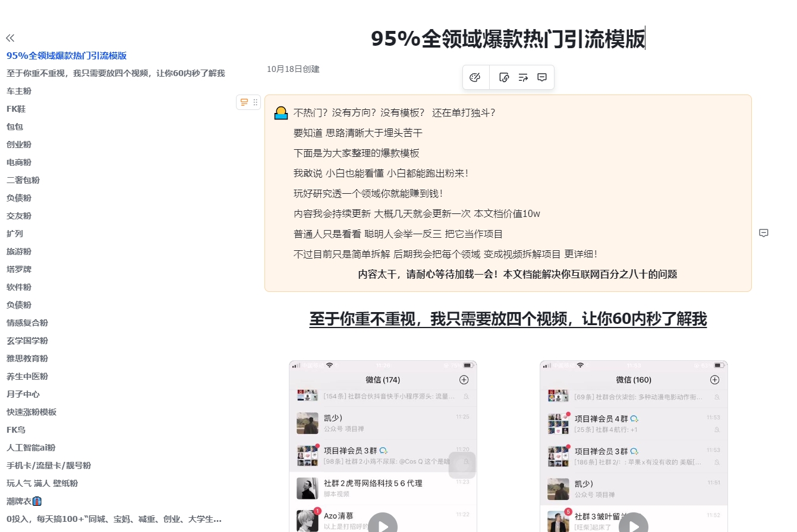
Task: Open the text highlight palette in the floating toolbar
Action: [475, 77]
